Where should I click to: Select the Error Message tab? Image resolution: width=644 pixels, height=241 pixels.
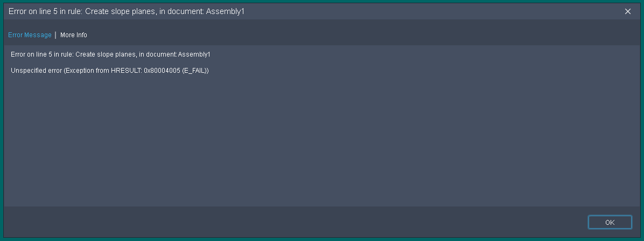(30, 35)
